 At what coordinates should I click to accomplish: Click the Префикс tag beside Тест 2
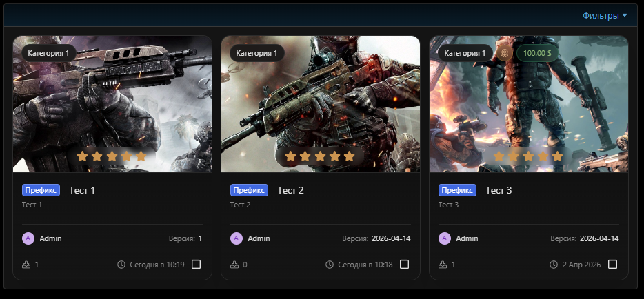pyautogui.click(x=250, y=190)
